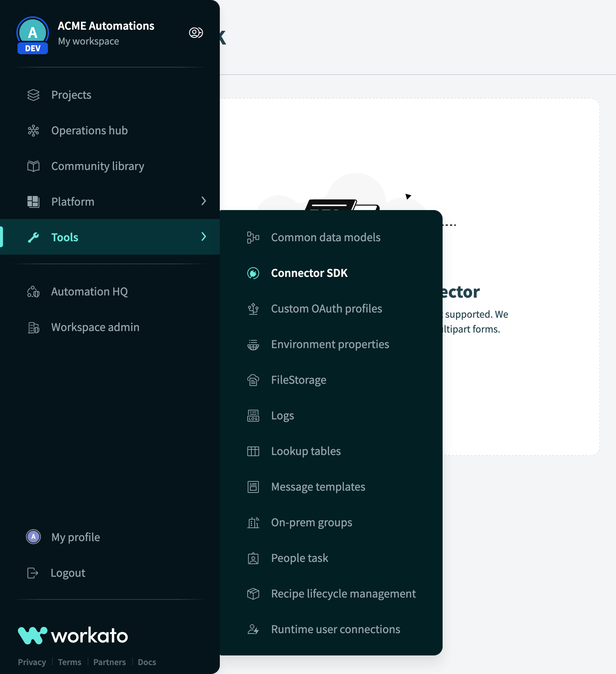The image size is (616, 674).
Task: Click the Recipe lifecycle management box icon
Action: point(253,594)
